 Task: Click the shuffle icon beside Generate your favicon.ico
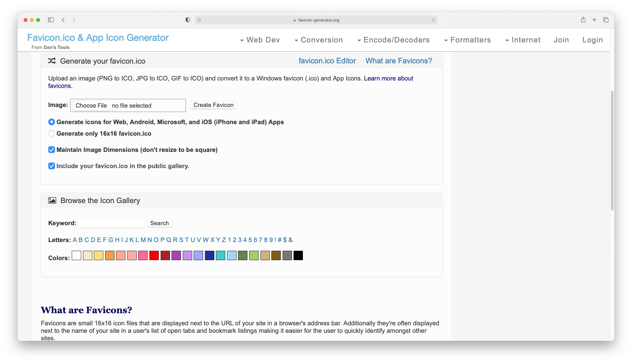[x=52, y=61]
